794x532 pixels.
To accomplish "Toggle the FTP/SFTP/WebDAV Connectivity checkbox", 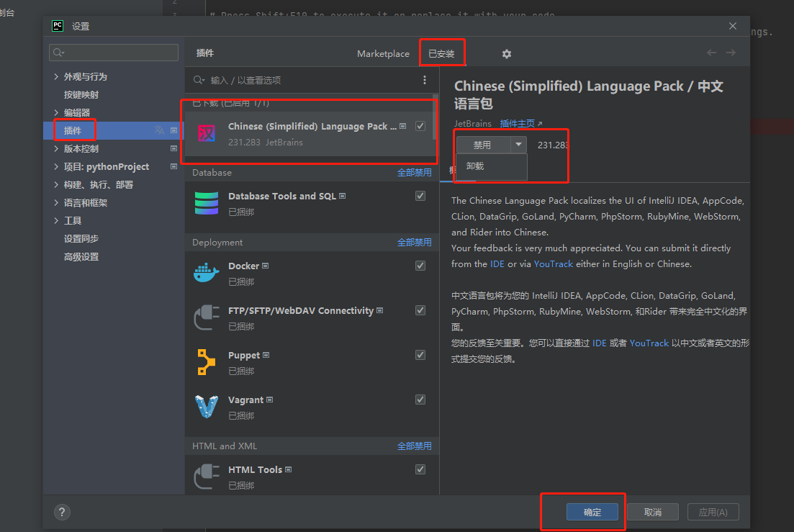I will point(420,310).
